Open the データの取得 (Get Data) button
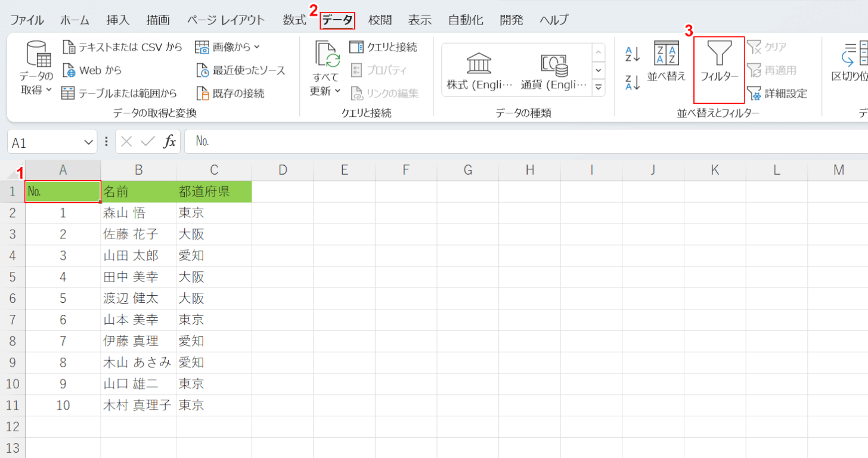Viewport: 868px width, 458px height. click(36, 67)
